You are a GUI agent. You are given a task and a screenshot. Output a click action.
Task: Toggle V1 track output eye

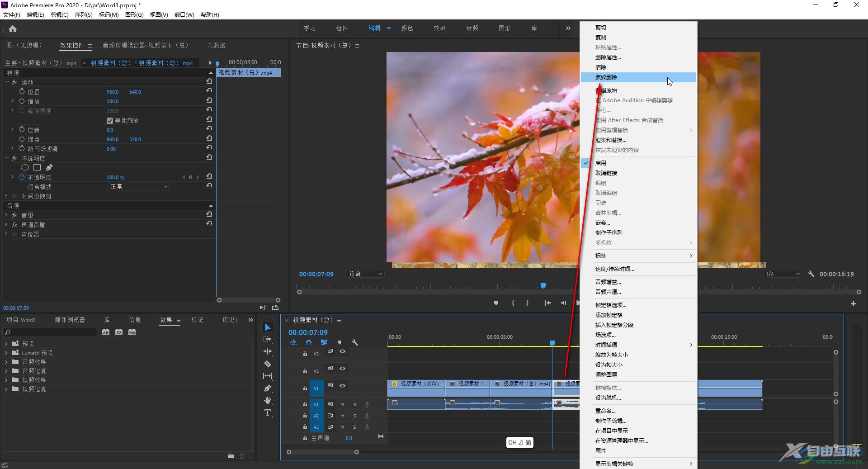(342, 386)
